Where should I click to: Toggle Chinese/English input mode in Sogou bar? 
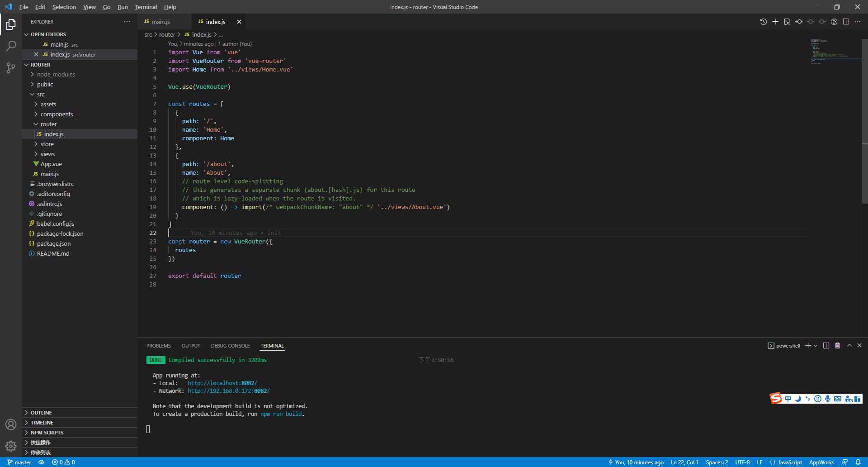pyautogui.click(x=788, y=399)
